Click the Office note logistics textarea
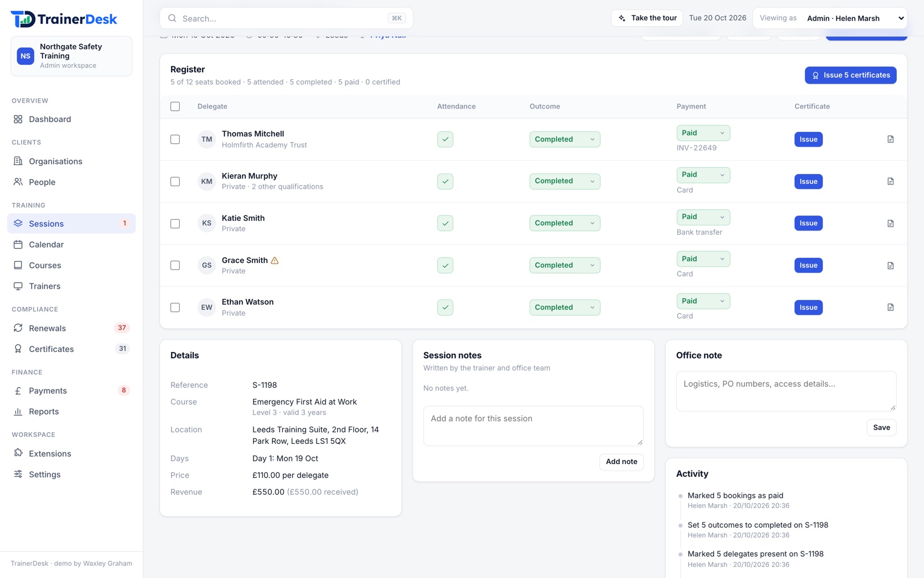This screenshot has width=924, height=578. coord(787,391)
